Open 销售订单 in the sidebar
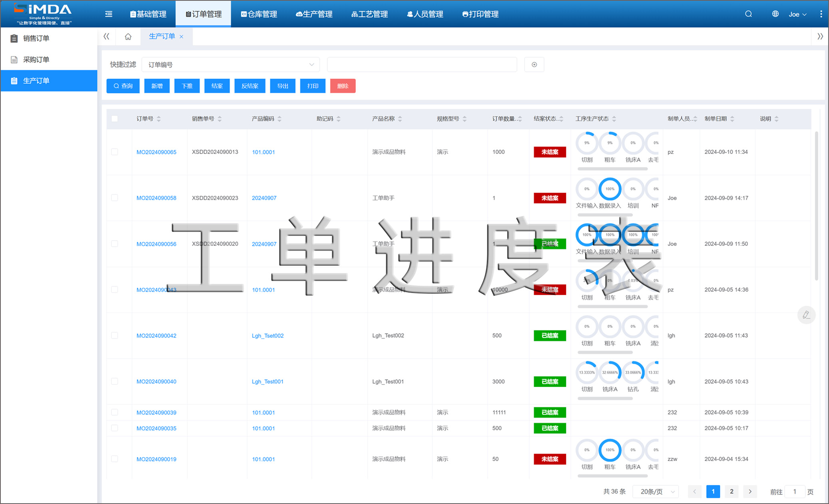This screenshot has height=504, width=829. 36,38
